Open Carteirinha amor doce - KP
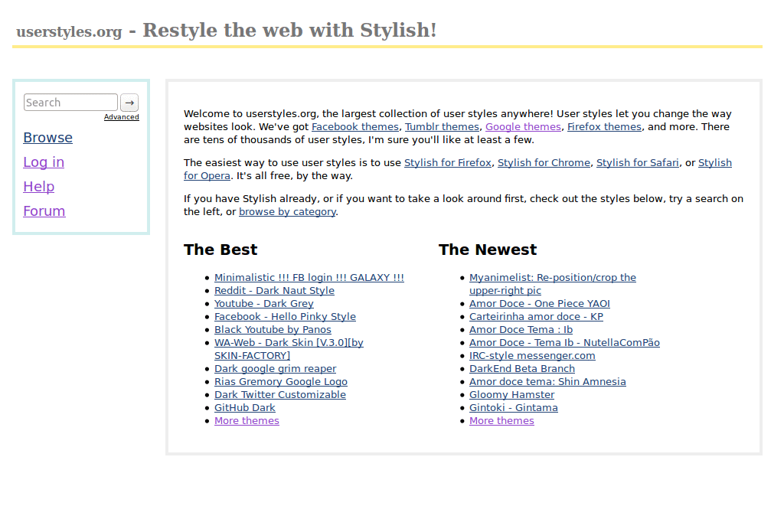Screen dimensions: 784x532 point(536,316)
